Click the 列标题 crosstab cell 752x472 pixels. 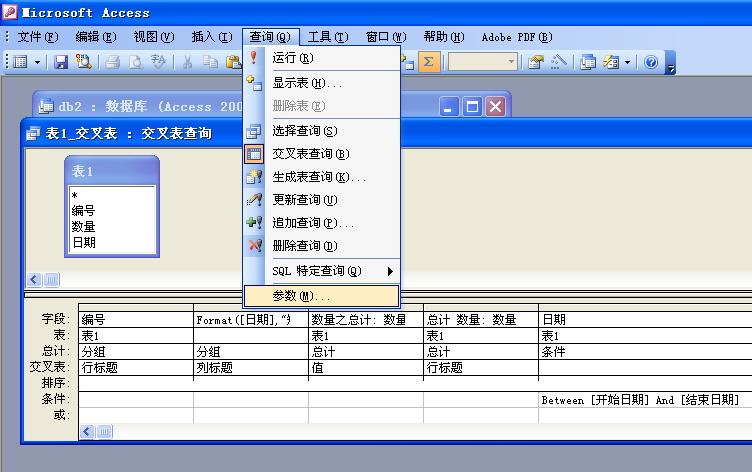click(251, 367)
